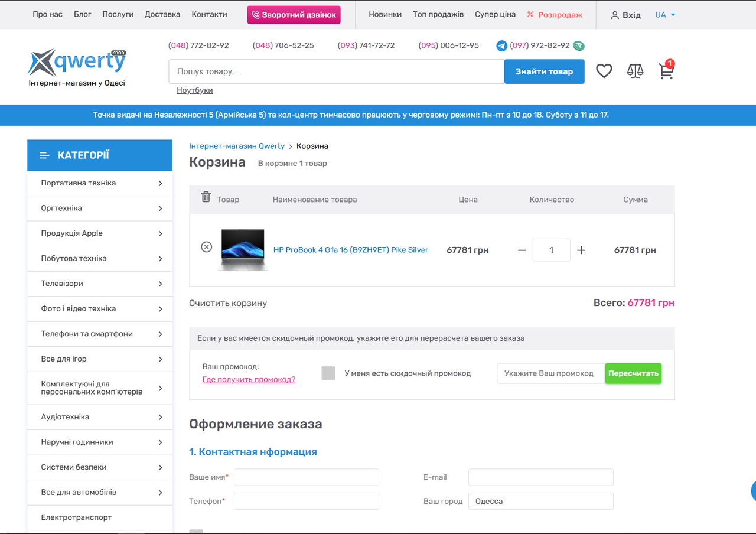
Task: Open the Про нас page
Action: pyautogui.click(x=47, y=14)
